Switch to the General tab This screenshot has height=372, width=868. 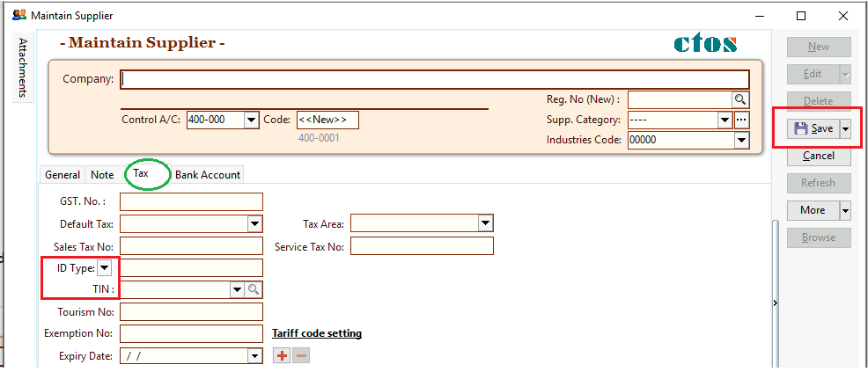[x=63, y=175]
